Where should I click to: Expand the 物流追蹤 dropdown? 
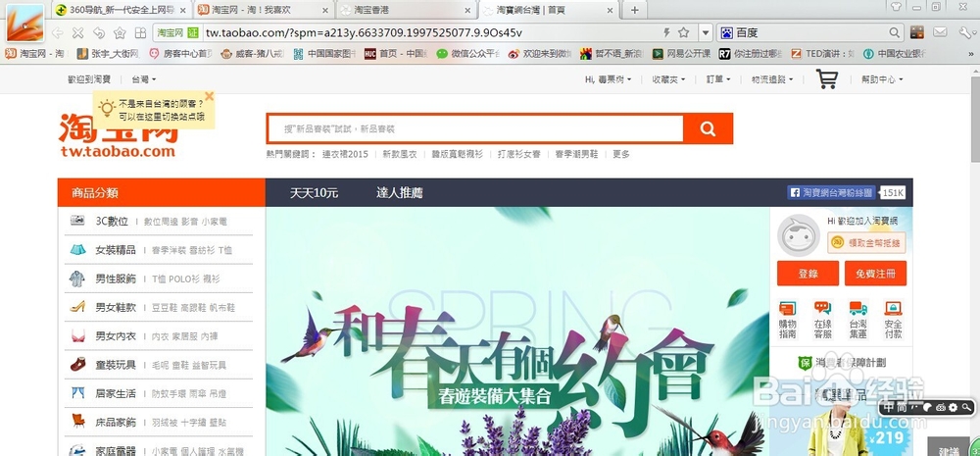coord(772,79)
